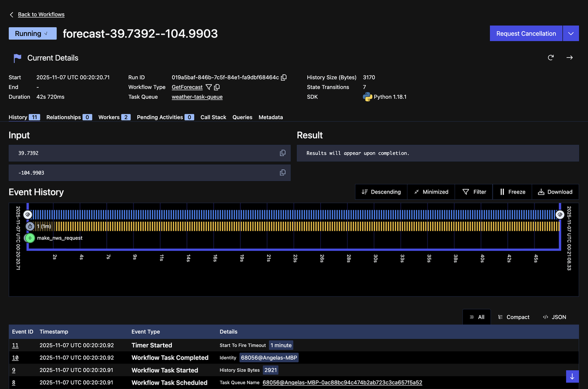Click the Current Details flag icon
588x389 pixels.
coord(18,58)
